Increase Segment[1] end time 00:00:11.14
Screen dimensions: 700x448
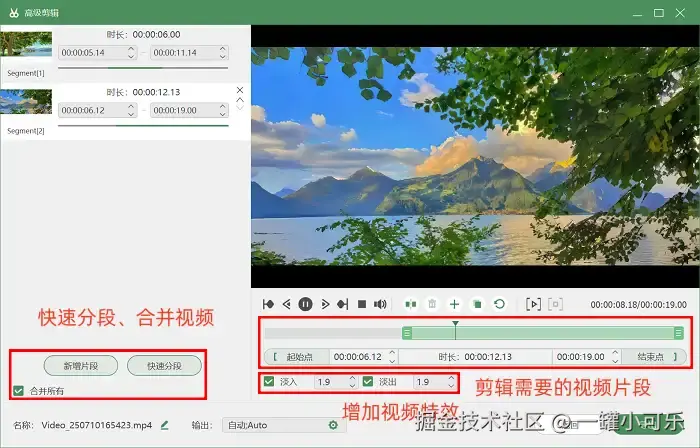coord(223,49)
